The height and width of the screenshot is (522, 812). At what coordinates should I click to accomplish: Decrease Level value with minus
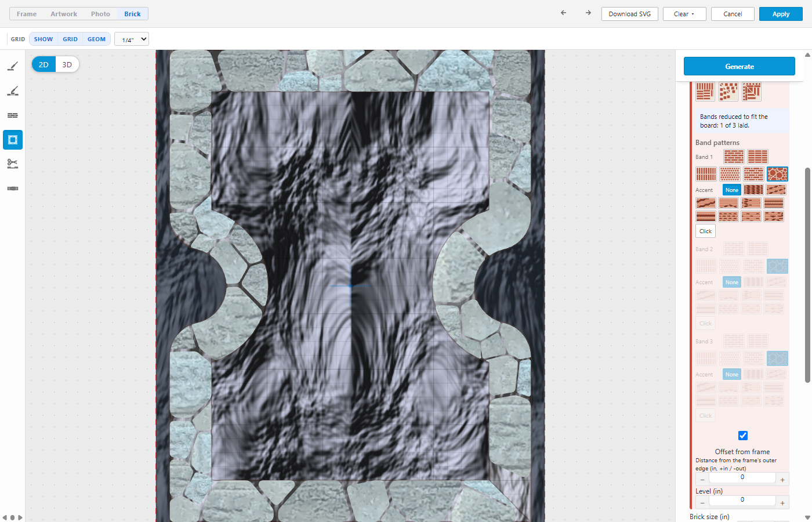pos(702,502)
